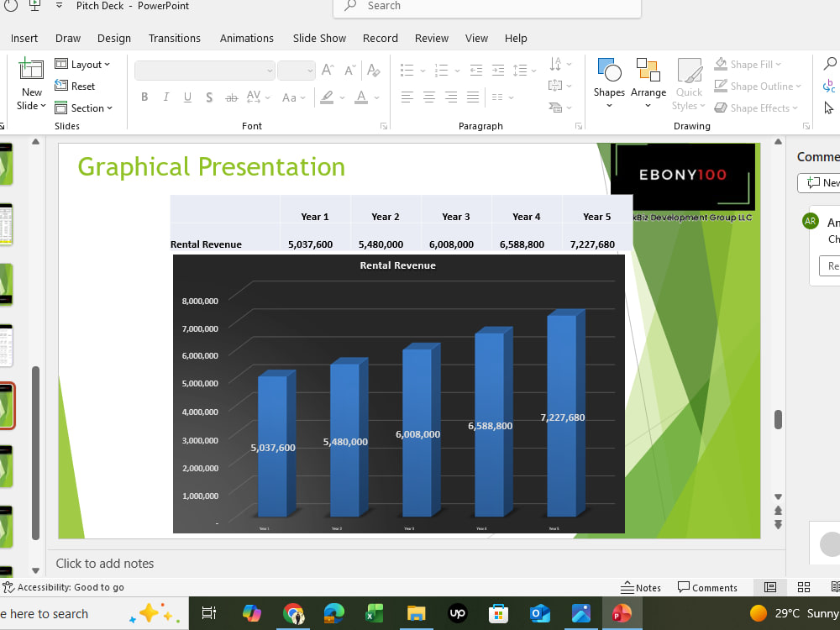Toggle Notes pane in status bar
The image size is (840, 630).
click(x=641, y=588)
